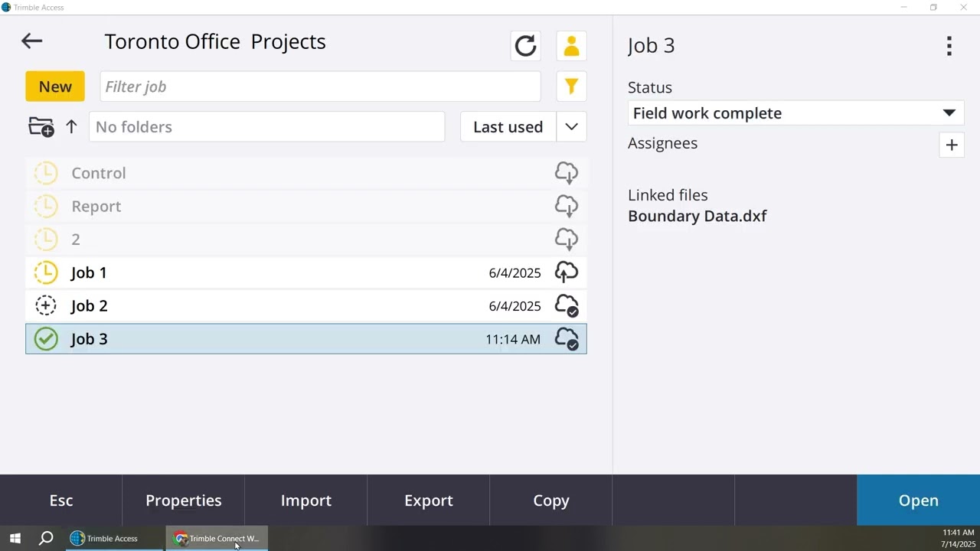980x551 pixels.
Task: Switch to Trimble Connect Chrome window in taskbar
Action: (x=217, y=539)
